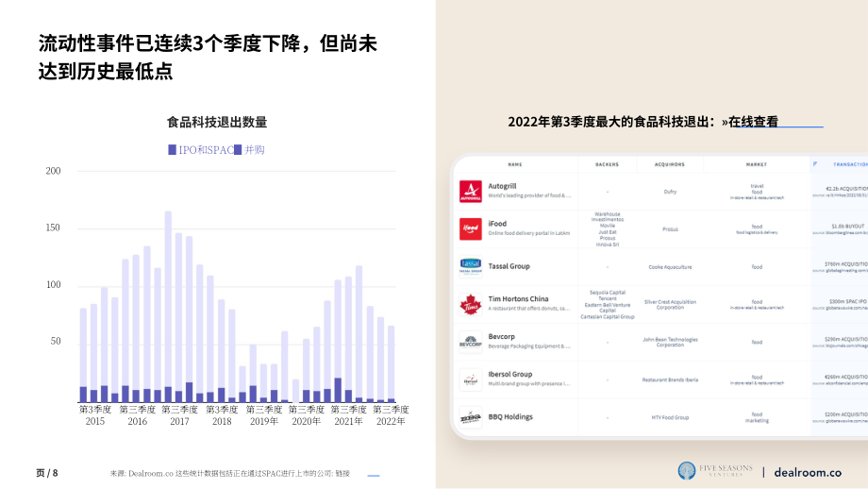Click the 2019年 x-axis year label
This screenshot has width=868, height=489.
pos(264,421)
